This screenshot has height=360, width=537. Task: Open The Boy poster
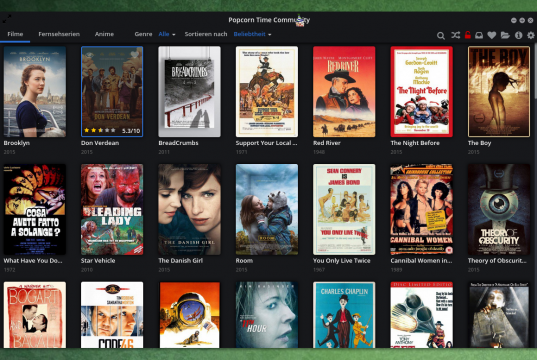coord(499,92)
